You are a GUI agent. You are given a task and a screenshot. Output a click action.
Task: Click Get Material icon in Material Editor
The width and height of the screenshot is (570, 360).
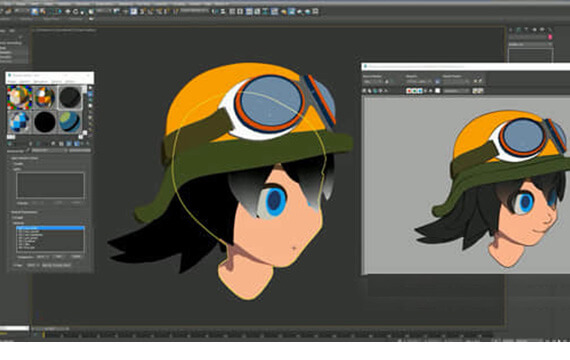(9, 144)
